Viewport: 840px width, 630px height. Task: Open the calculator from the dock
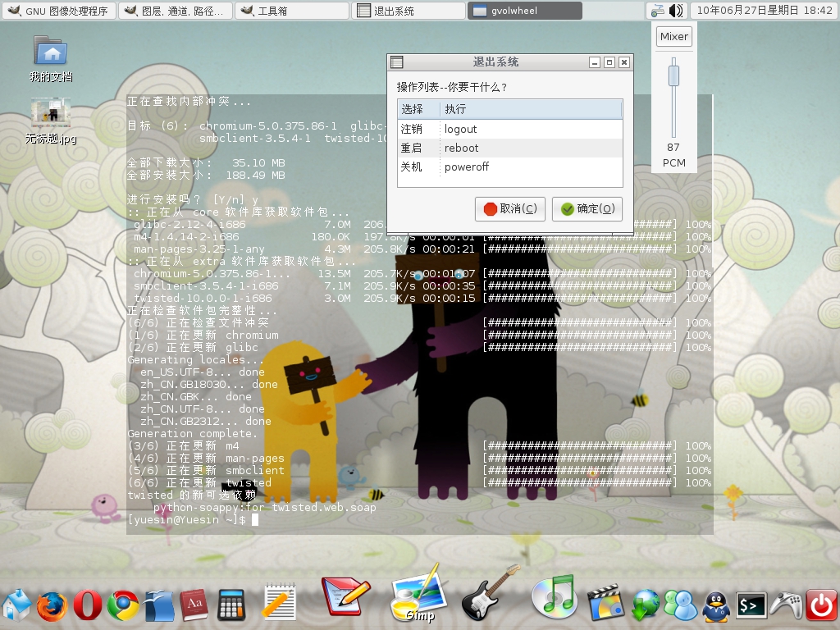coord(231,605)
